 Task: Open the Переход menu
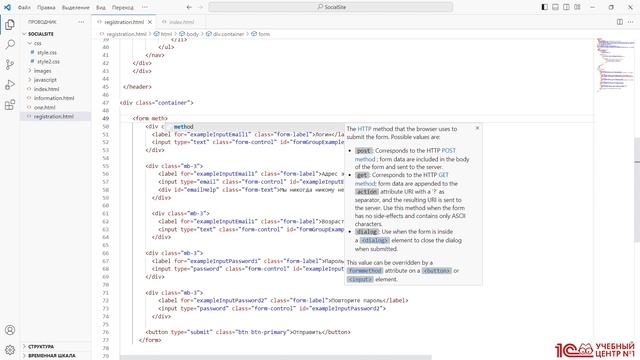click(122, 7)
